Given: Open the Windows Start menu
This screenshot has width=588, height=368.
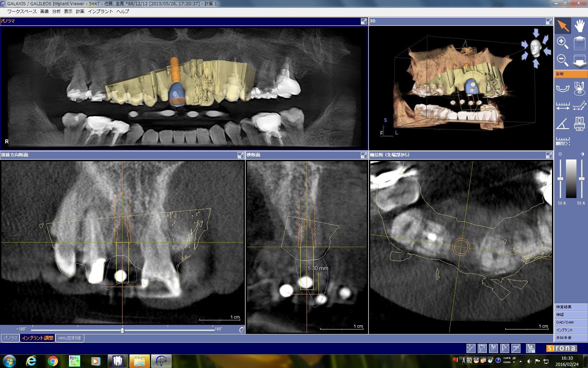Looking at the screenshot, I should 9,361.
